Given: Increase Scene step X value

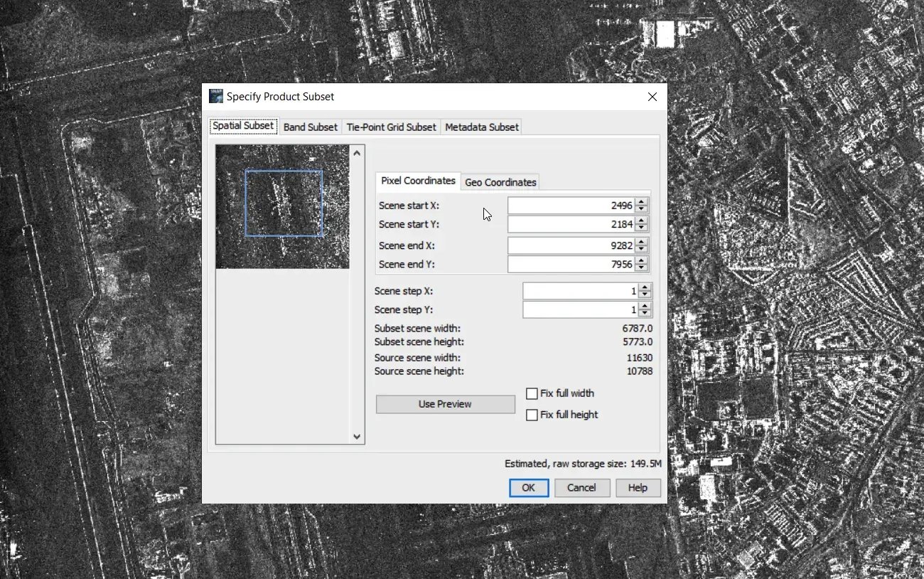Looking at the screenshot, I should coord(645,287).
